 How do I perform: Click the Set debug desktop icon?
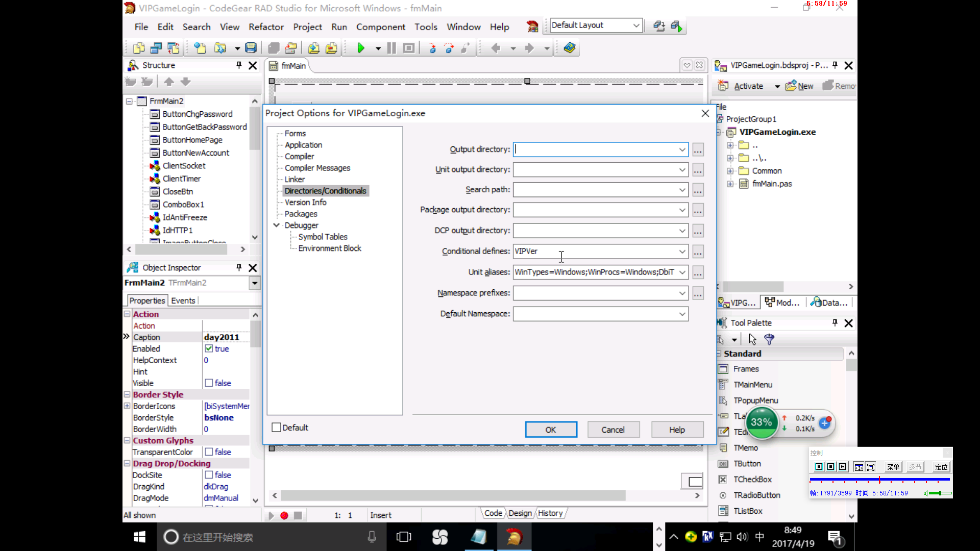pos(677,26)
